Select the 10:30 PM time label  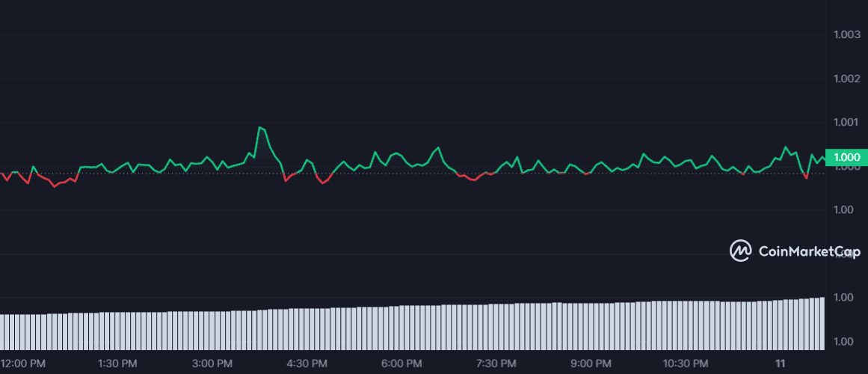[686, 364]
